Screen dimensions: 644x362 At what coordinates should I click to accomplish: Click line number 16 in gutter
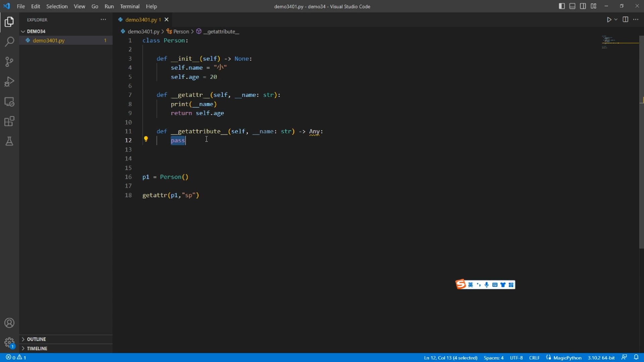(x=128, y=177)
